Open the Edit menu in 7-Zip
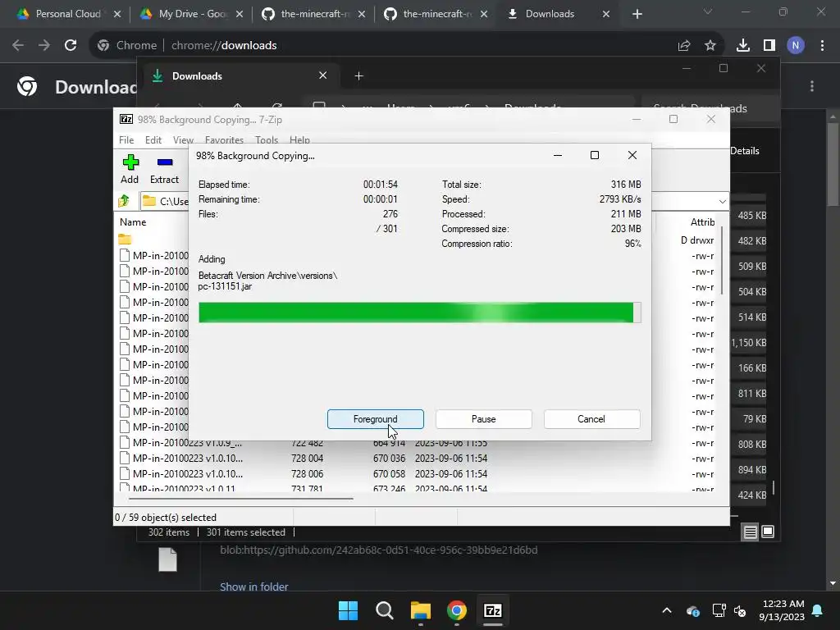Viewport: 840px width, 630px height. coord(153,139)
